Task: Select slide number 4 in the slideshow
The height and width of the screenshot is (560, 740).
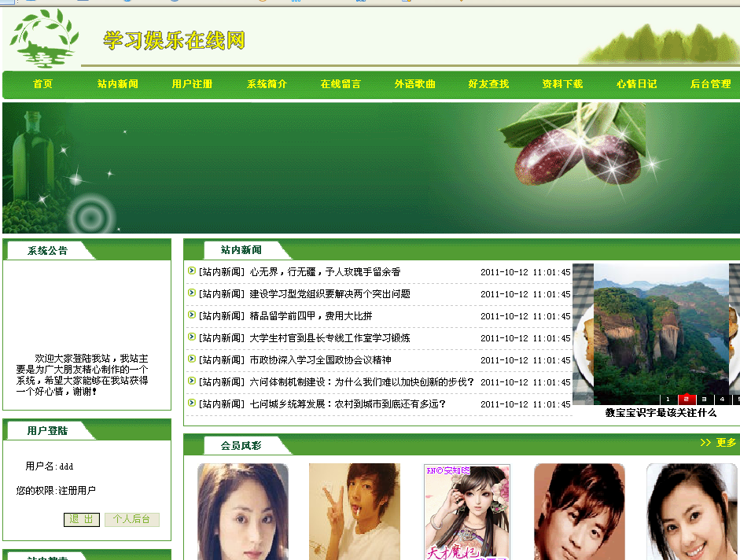Action: pos(722,400)
